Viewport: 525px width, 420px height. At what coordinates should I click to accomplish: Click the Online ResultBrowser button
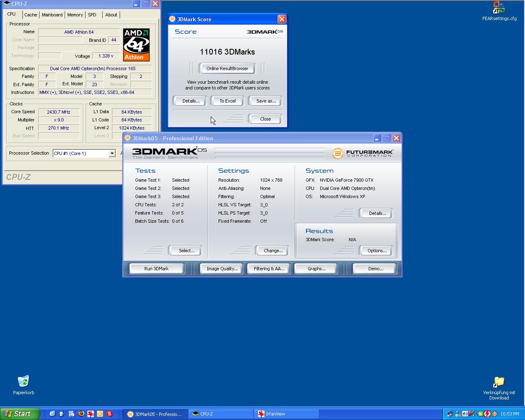(227, 68)
